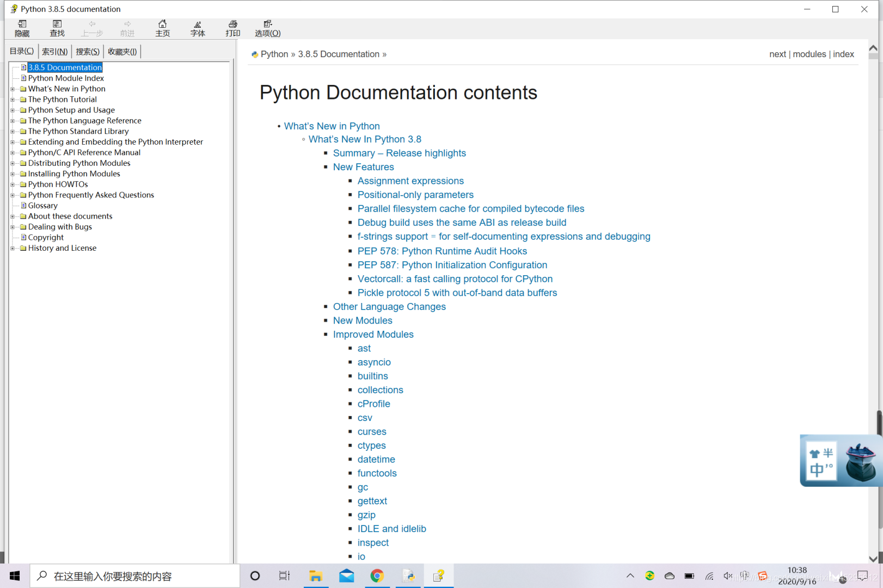The height and width of the screenshot is (588, 883).
Task: Open the 3.8.5 Documentation breadcrumb link
Action: coord(339,54)
